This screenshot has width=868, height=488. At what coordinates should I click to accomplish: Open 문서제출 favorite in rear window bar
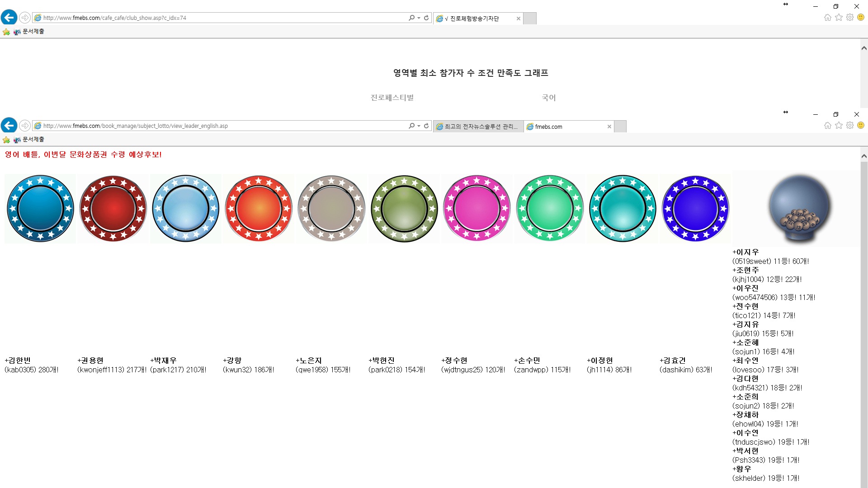[29, 32]
